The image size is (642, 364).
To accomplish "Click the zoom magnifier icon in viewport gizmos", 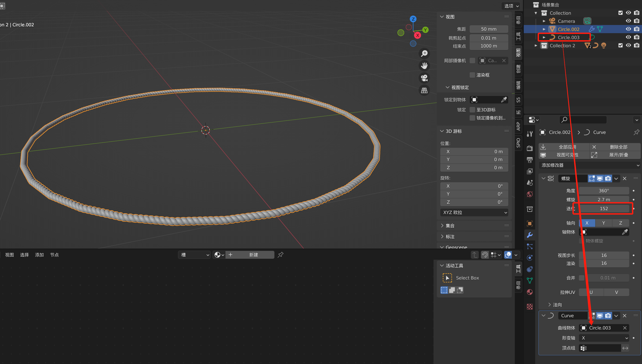I will (424, 53).
